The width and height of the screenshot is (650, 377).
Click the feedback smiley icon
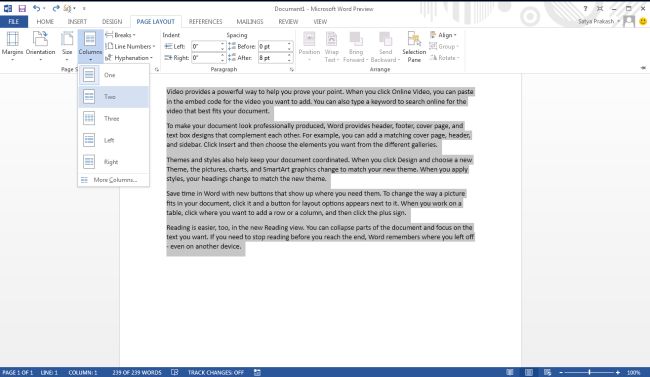coord(643,21)
